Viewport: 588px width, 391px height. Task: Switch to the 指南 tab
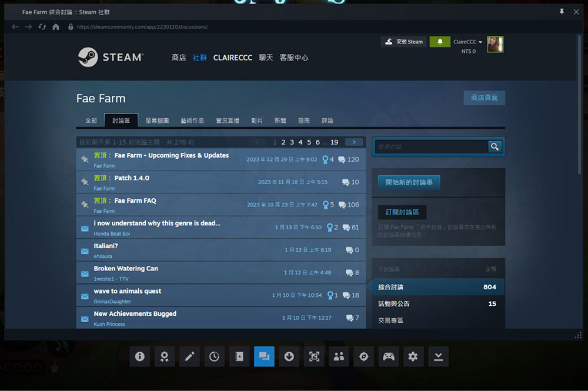[x=304, y=121]
